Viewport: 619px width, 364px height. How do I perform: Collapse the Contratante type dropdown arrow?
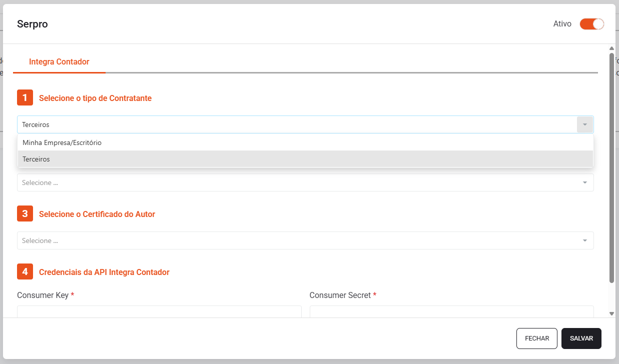584,124
